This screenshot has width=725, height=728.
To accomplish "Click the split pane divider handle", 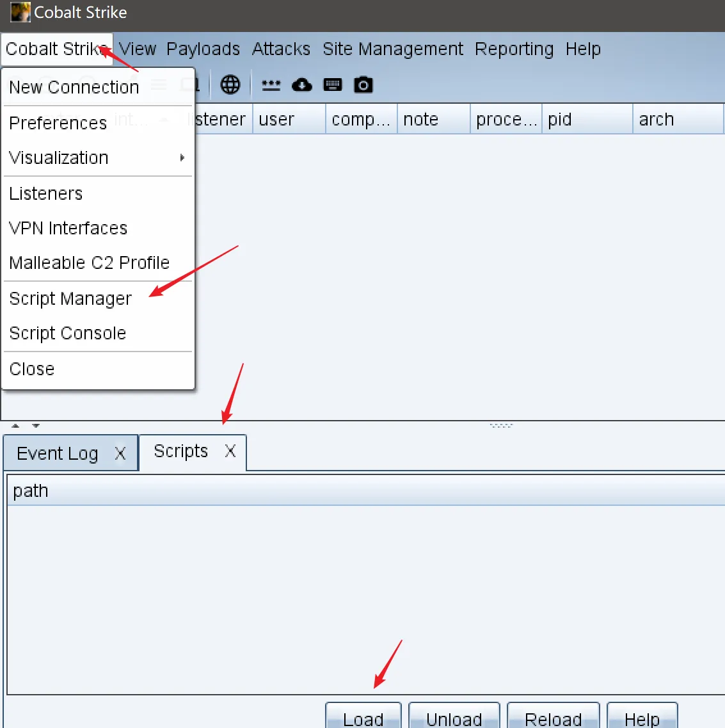I will point(501,425).
